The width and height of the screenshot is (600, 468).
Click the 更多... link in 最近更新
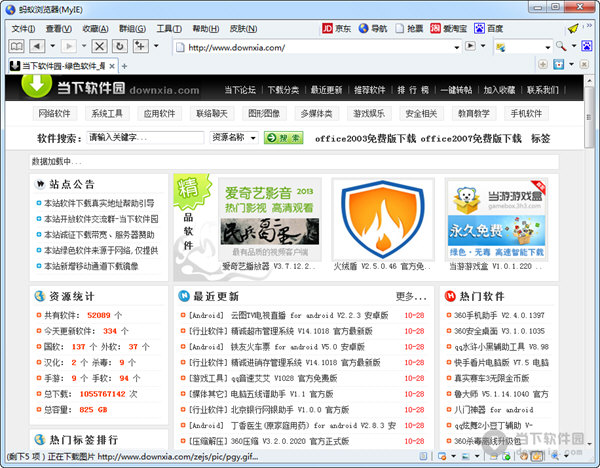(411, 297)
